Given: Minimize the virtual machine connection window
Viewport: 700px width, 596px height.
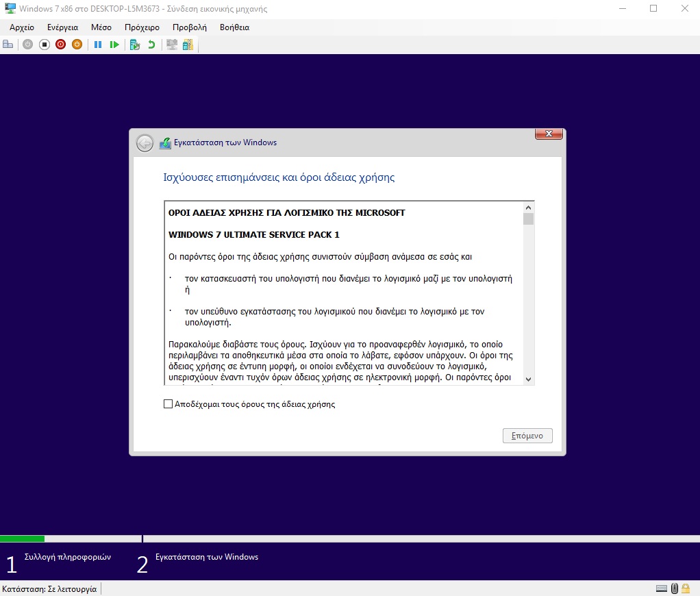Looking at the screenshot, I should point(623,8).
